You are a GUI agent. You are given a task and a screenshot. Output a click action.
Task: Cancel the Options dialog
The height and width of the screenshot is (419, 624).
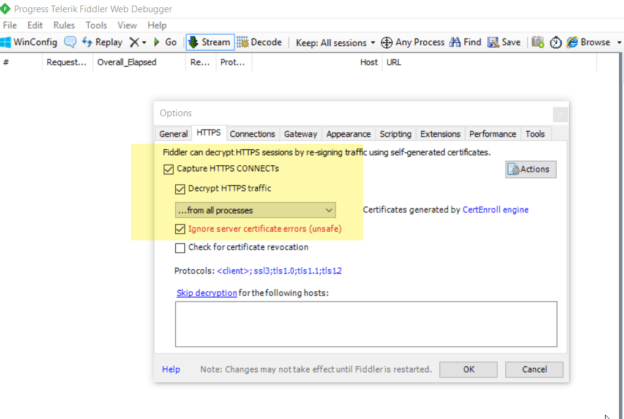[x=534, y=370]
